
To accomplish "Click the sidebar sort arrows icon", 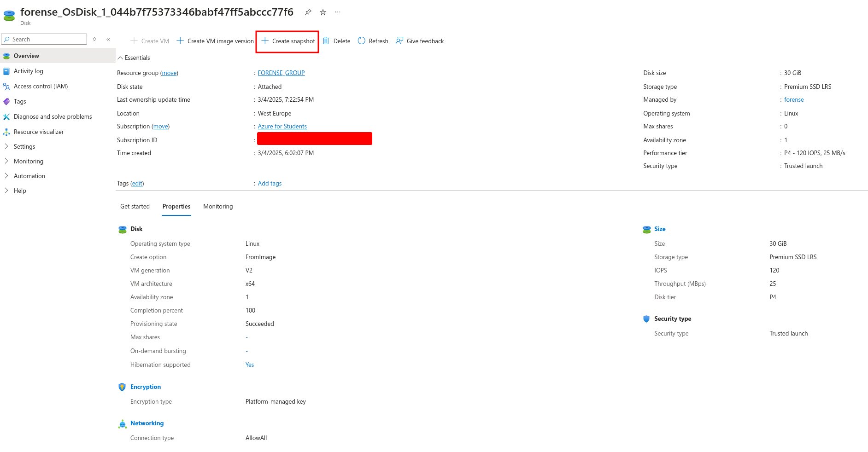I will click(x=94, y=40).
